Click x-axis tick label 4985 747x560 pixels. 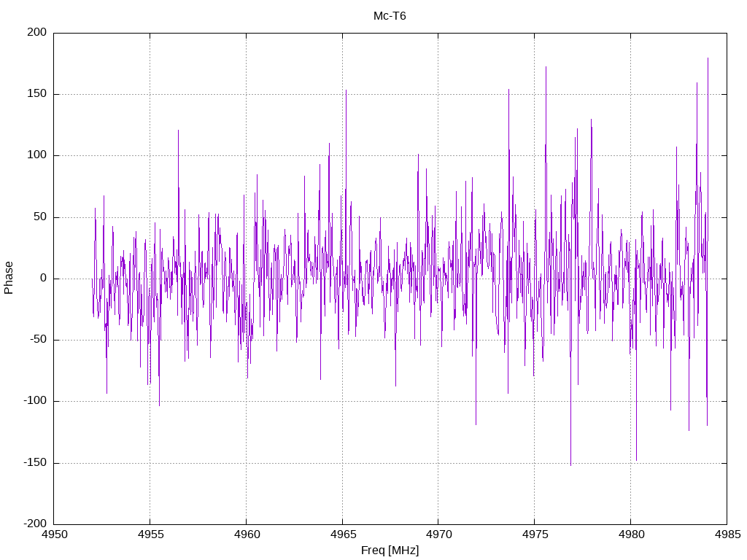click(x=727, y=534)
